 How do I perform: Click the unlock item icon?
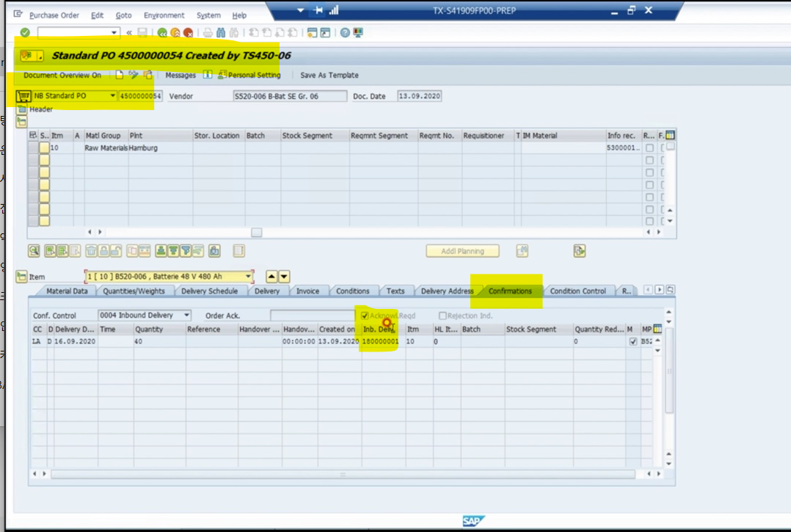pyautogui.click(x=115, y=251)
